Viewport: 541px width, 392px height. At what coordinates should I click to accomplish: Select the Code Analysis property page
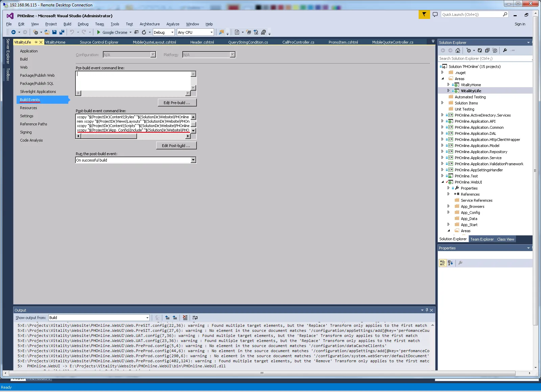(x=31, y=140)
